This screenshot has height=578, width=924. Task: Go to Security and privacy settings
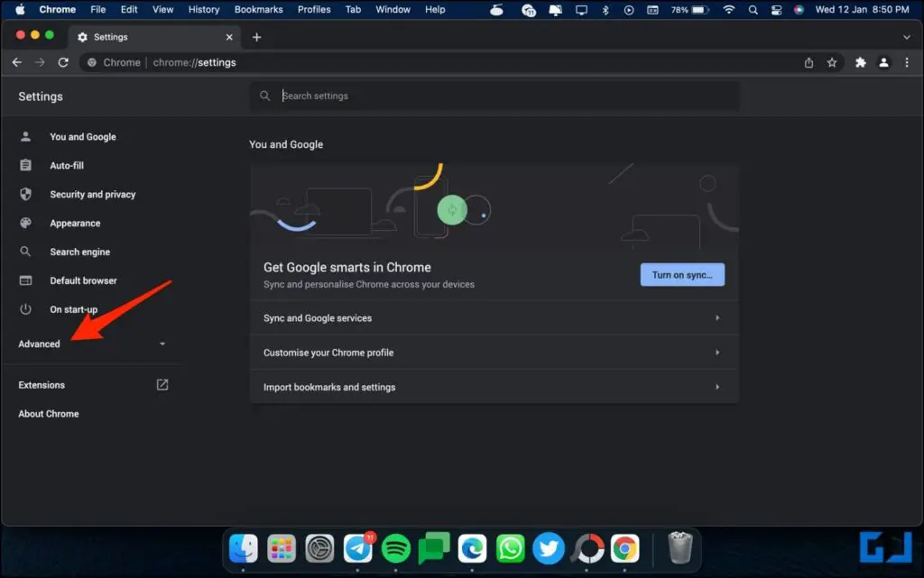(91, 194)
